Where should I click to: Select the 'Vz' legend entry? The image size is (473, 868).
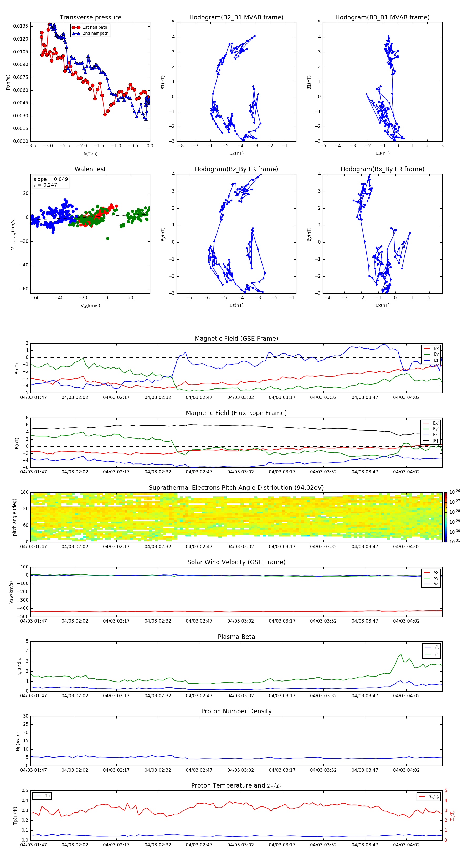click(x=431, y=584)
